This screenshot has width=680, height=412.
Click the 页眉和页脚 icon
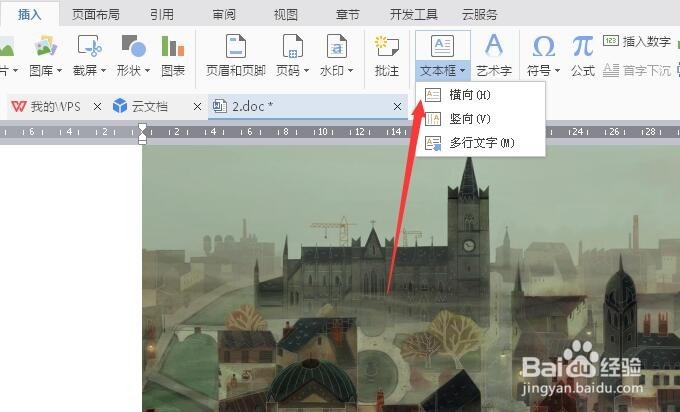tap(236, 46)
